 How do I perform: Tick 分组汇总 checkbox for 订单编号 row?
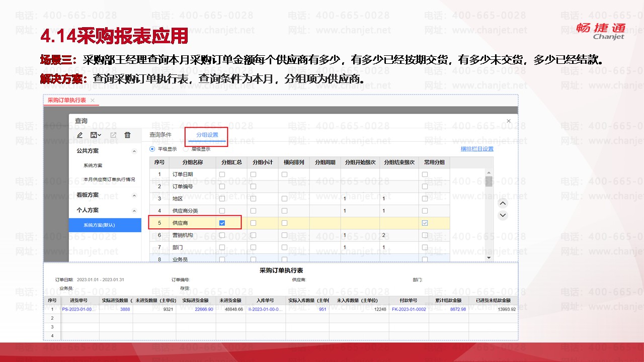222,187
